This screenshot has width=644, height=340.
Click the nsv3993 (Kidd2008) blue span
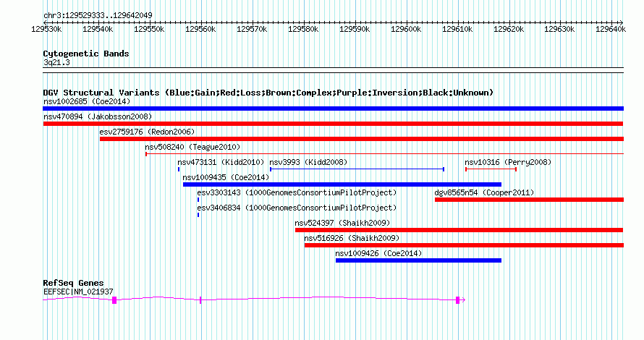click(357, 169)
